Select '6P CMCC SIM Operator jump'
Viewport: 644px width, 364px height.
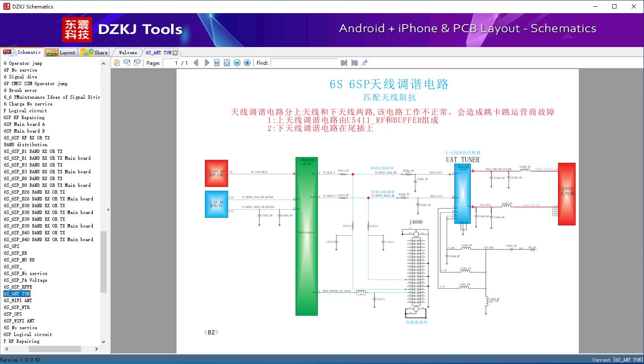point(36,83)
